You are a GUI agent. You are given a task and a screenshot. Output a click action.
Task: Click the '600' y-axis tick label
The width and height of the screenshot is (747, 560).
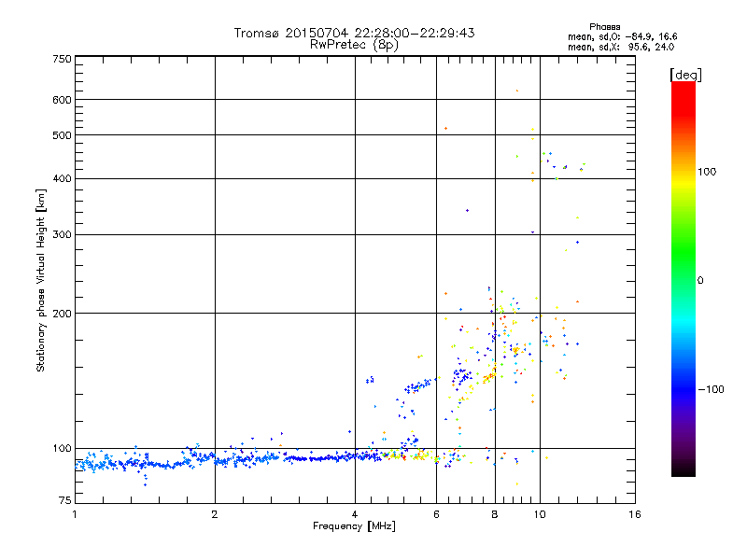point(62,100)
